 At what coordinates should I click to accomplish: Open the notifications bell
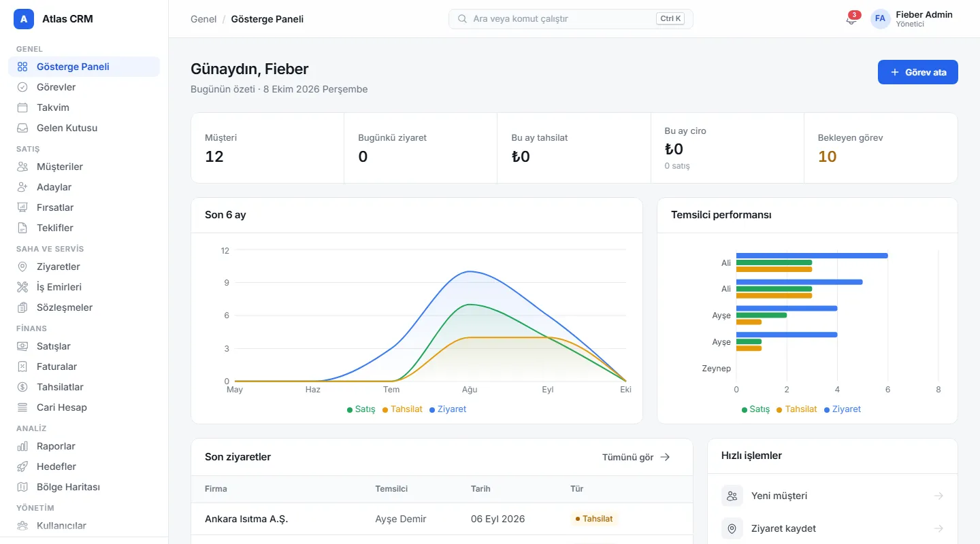(x=851, y=19)
